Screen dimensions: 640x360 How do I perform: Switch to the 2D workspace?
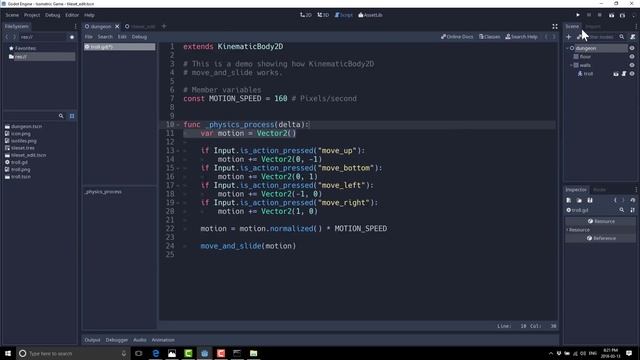click(306, 15)
